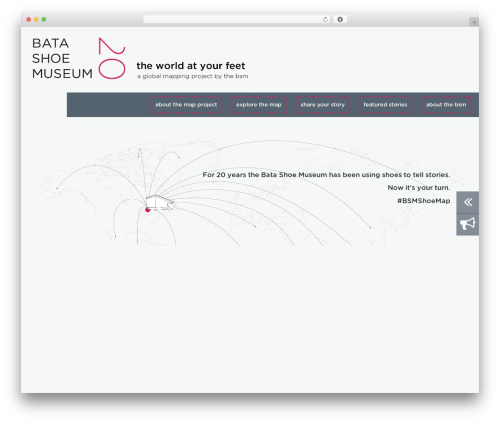Viewport: 500px width, 423px height.
Task: Maximize the window with green button
Action: click(44, 20)
